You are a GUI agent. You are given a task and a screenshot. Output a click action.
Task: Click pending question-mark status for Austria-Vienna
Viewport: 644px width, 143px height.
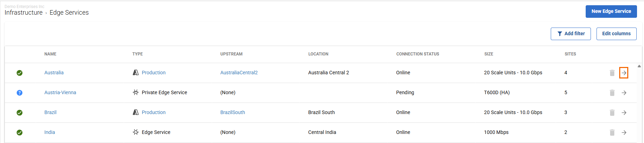click(20, 93)
